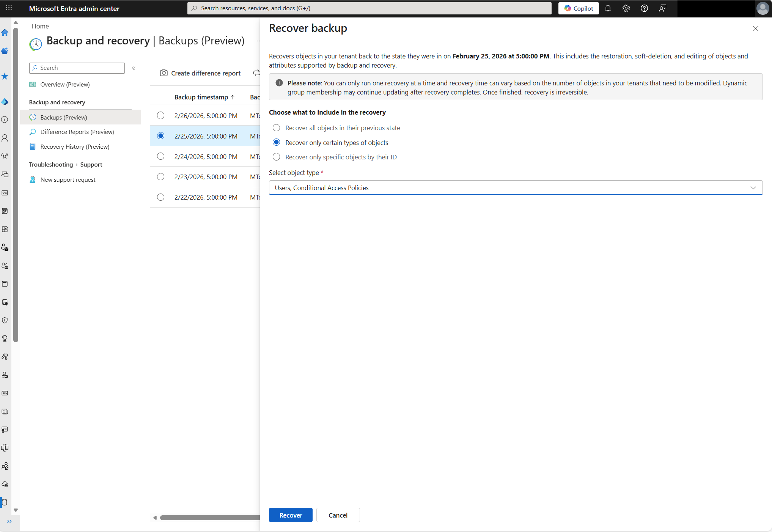Open the app launcher waffle icon

(9, 8)
